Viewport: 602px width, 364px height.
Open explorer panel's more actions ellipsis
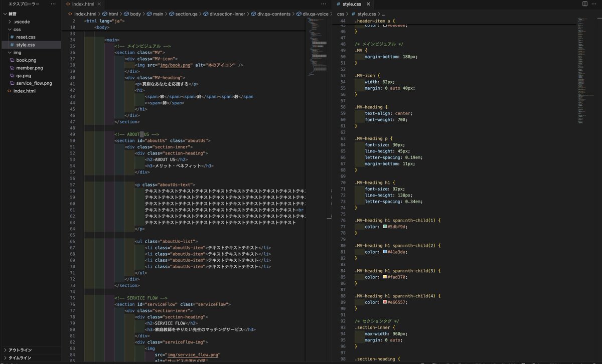[x=54, y=4]
